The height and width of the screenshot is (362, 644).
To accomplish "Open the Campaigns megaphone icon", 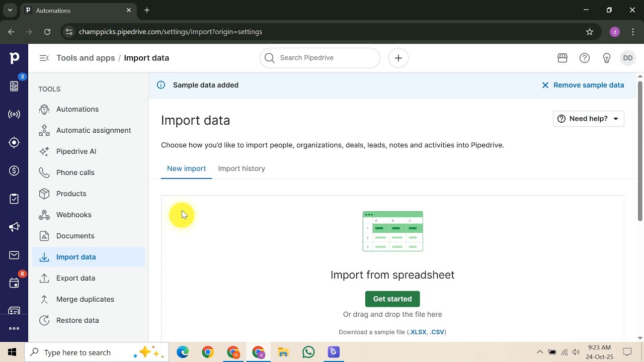I will 14,227.
